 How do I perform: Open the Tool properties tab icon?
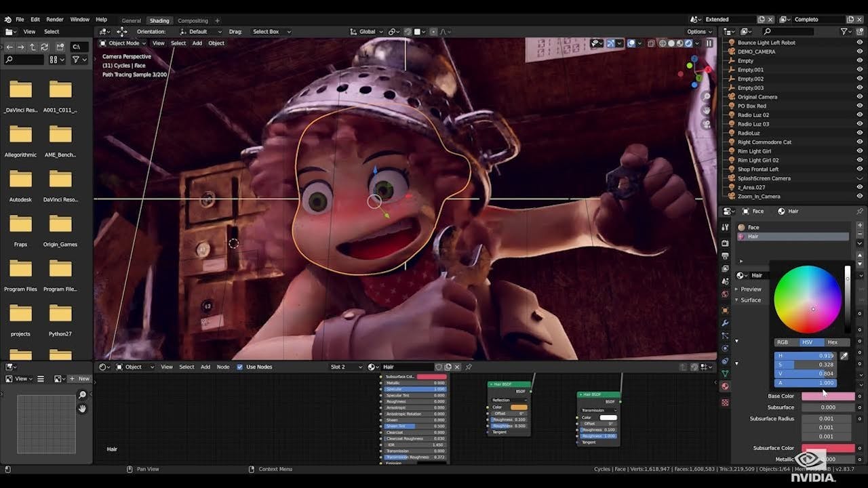tap(725, 228)
